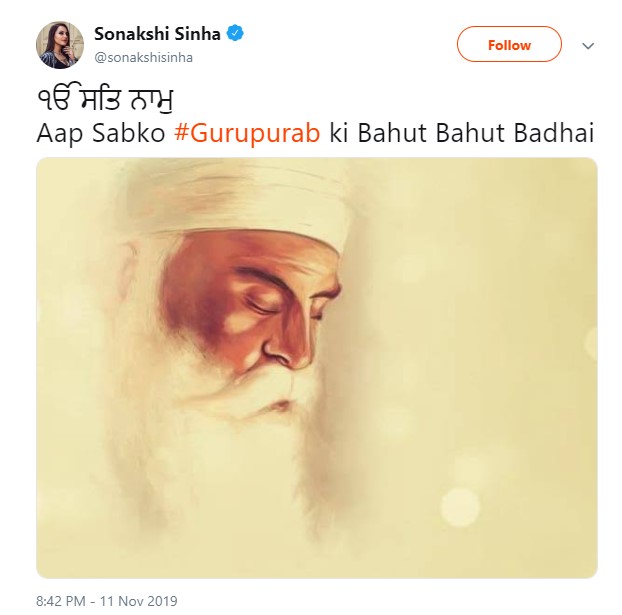Open the 8:42 PM timestamp link
The image size is (622, 615).
[62, 601]
